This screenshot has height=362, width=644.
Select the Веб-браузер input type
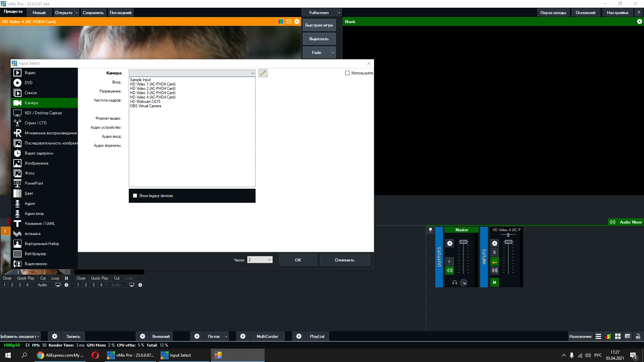[35, 254]
